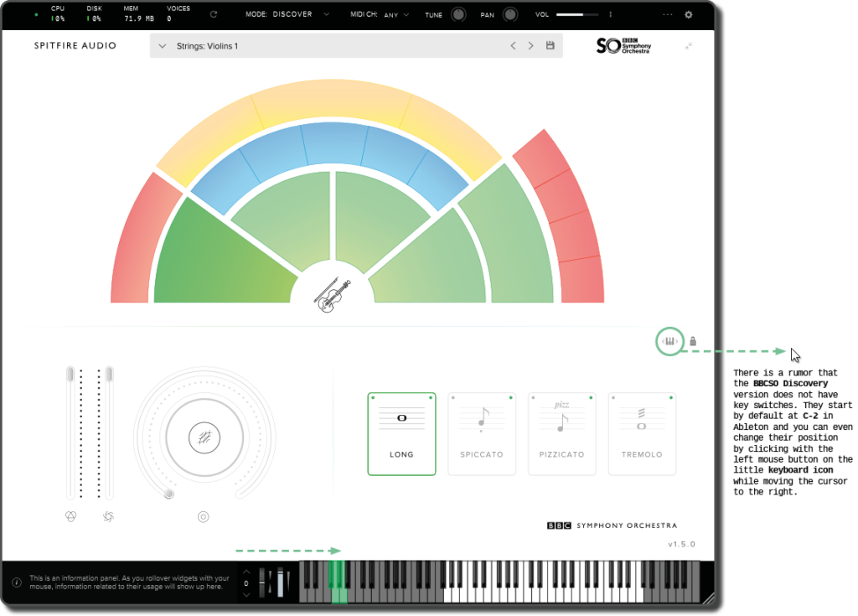Click the SPITFIRE AUDIO logo
Viewport: 858px width, 616px height.
[75, 45]
